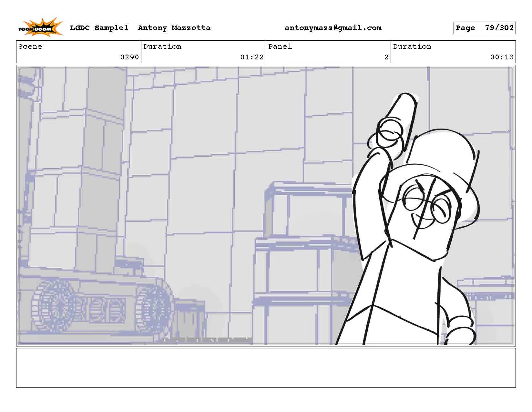Click the empty notes box below the panel
532x412 pixels.
pos(266,368)
